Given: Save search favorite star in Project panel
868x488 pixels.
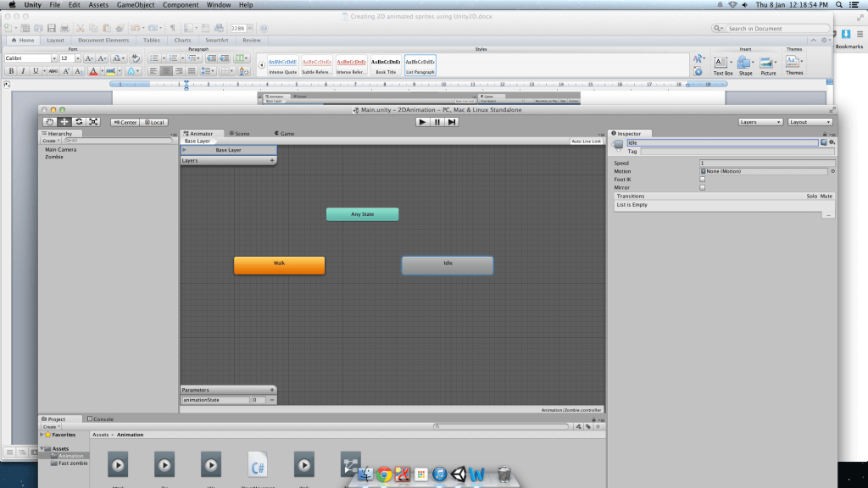Looking at the screenshot, I should tap(598, 427).
